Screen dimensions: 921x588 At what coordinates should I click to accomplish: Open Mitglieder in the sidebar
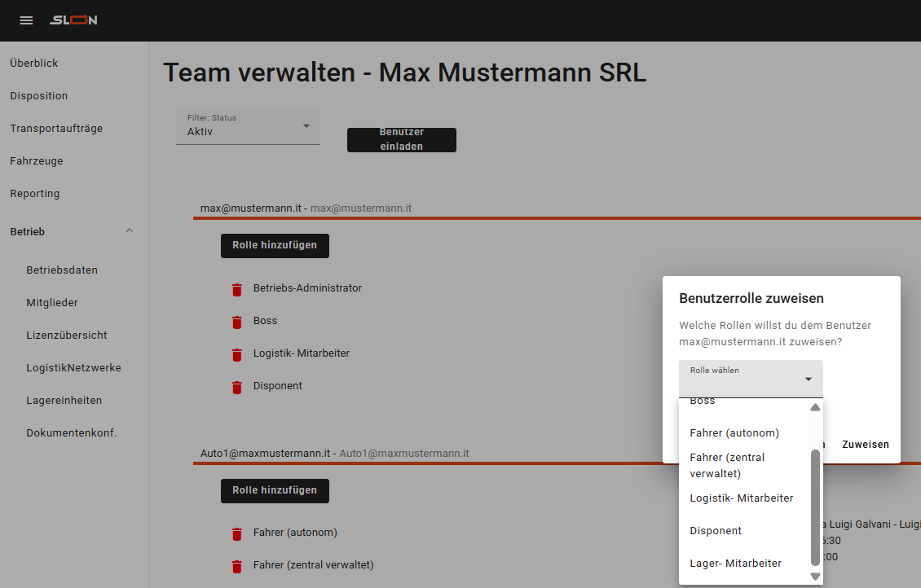[x=52, y=302]
